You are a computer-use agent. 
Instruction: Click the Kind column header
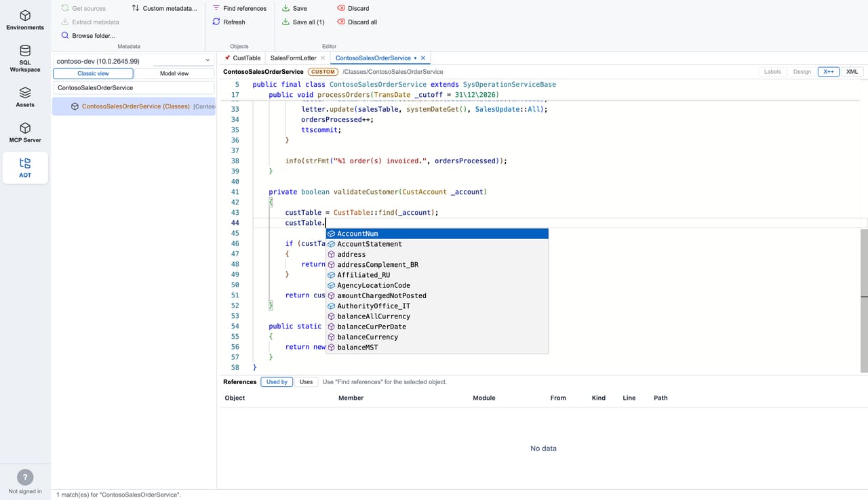click(599, 398)
